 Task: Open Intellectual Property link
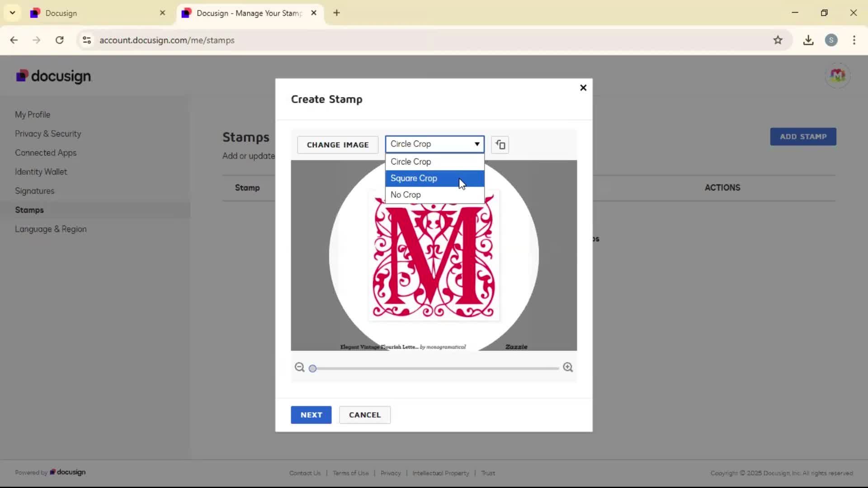coord(440,473)
